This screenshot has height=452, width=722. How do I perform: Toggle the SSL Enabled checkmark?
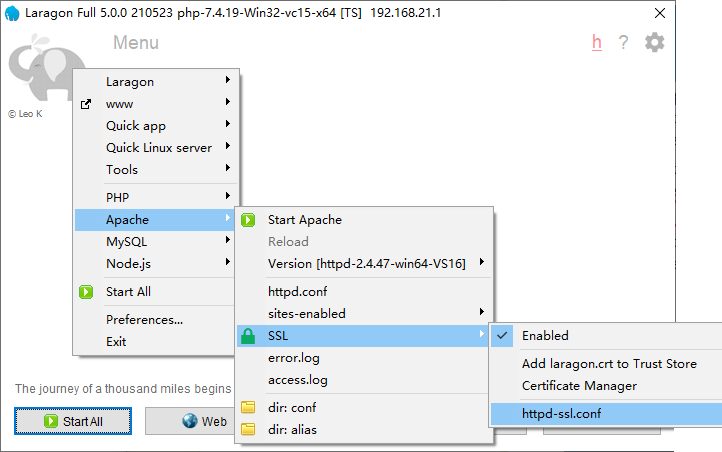pyautogui.click(x=502, y=336)
